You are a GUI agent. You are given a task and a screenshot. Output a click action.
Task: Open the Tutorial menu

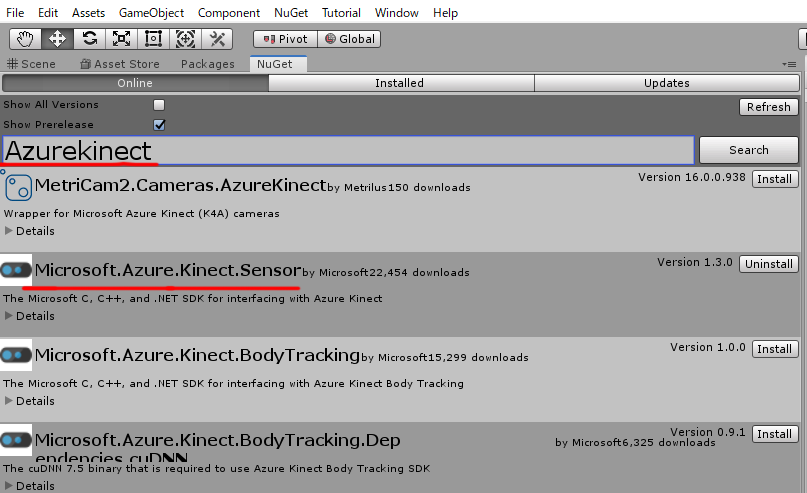tap(341, 13)
